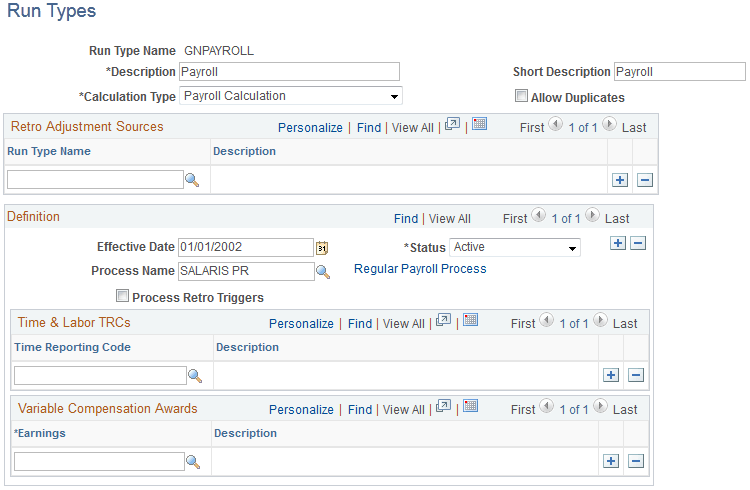Image resolution: width=750 pixels, height=490 pixels.
Task: Open Regular Payroll Process link
Action: point(420,269)
